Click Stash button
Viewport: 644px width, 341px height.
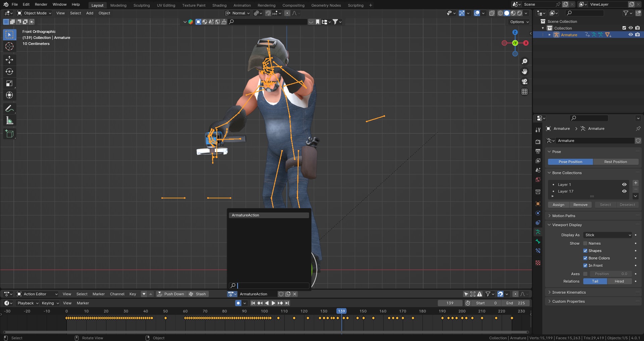pyautogui.click(x=198, y=294)
